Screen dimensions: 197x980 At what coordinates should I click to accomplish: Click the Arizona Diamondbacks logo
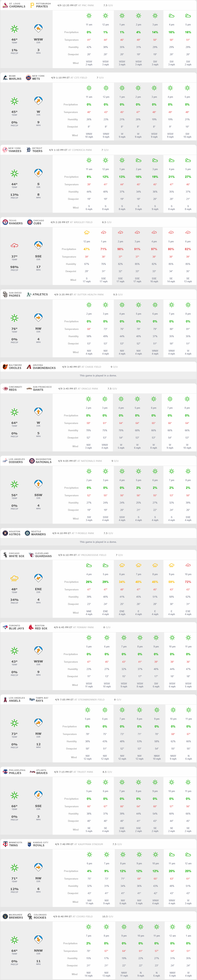[29, 367]
